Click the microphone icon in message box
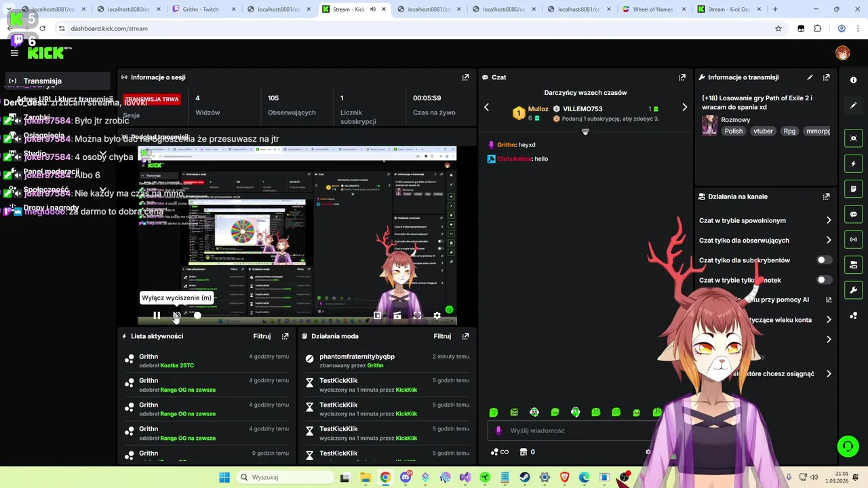The width and height of the screenshot is (868, 488). tap(498, 430)
